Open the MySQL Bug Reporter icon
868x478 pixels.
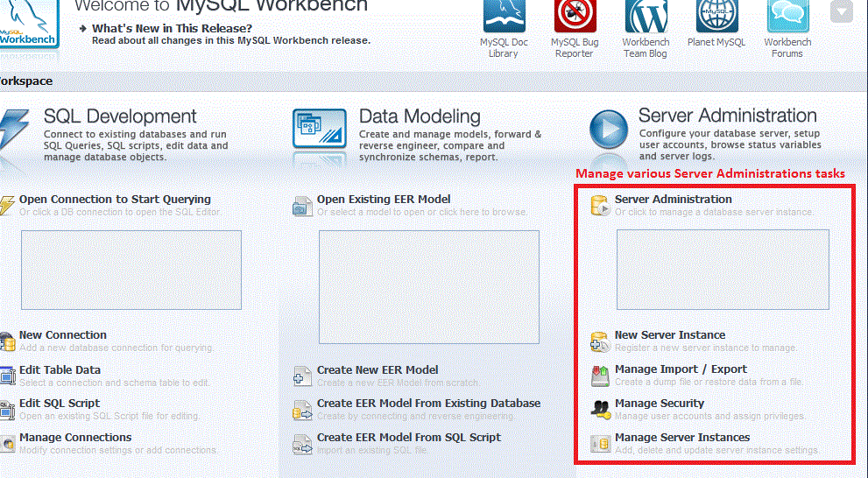click(x=575, y=16)
